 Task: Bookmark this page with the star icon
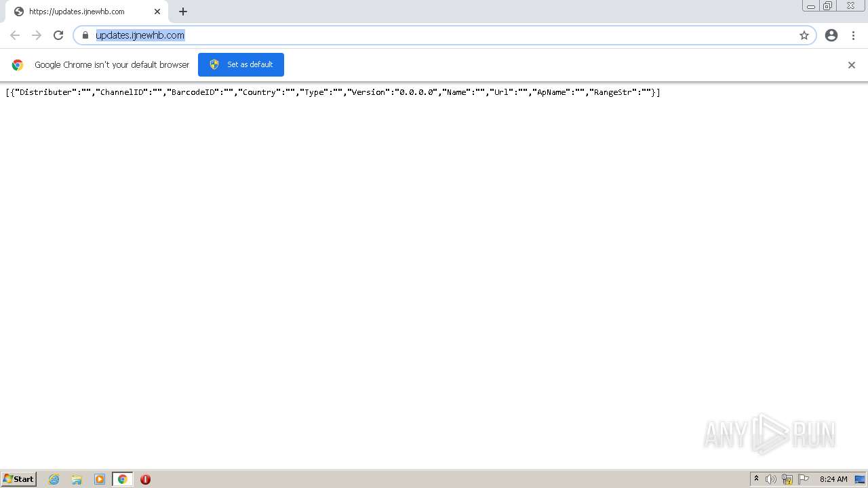tap(804, 35)
